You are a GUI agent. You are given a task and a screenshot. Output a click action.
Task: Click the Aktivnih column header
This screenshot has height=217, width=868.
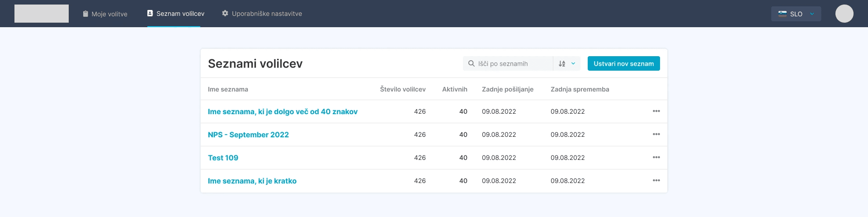coord(455,89)
